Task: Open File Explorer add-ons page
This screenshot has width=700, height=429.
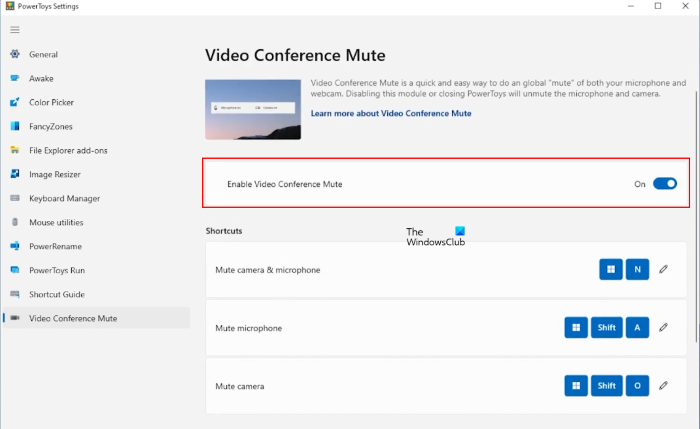Action: (x=68, y=151)
